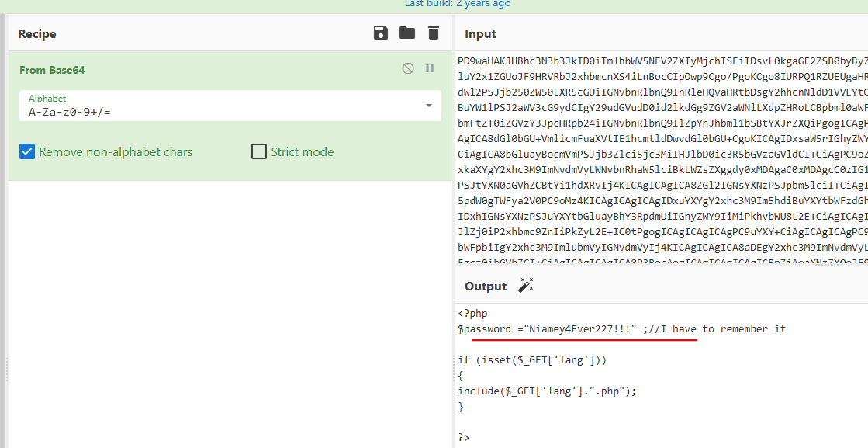This screenshot has width=868, height=448.
Task: Toggle Remove non-alphabet chars checkbox
Action: 27,151
